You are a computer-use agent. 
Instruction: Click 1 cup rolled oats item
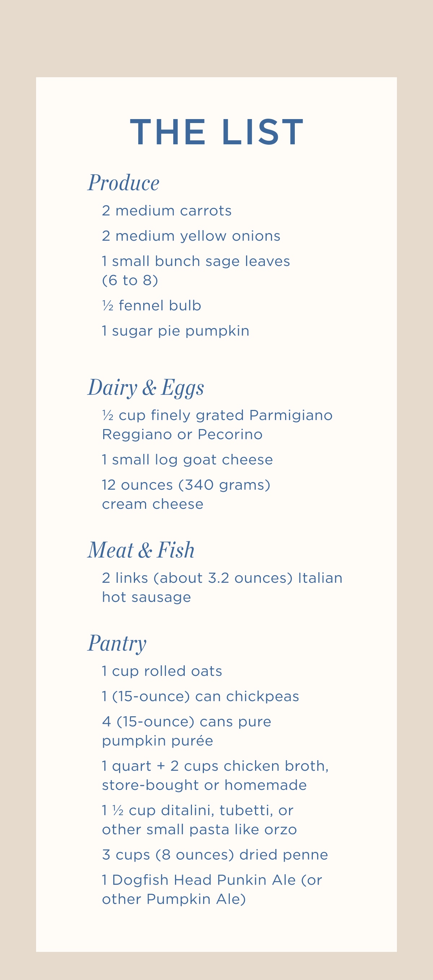[162, 671]
